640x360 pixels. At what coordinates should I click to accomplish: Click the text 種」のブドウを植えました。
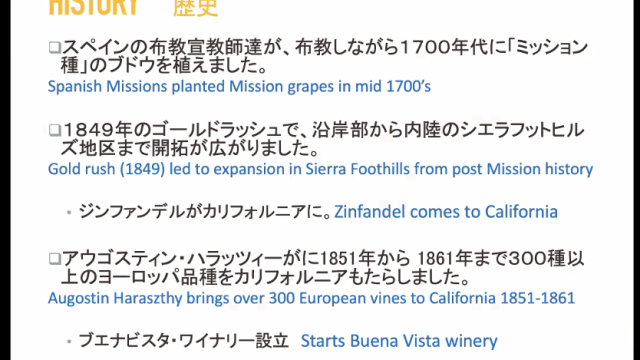(x=164, y=65)
